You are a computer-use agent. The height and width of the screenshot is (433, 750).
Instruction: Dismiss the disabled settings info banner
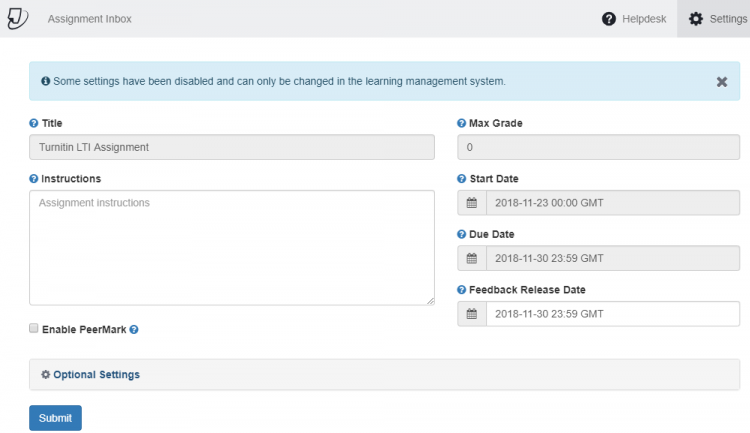[721, 82]
